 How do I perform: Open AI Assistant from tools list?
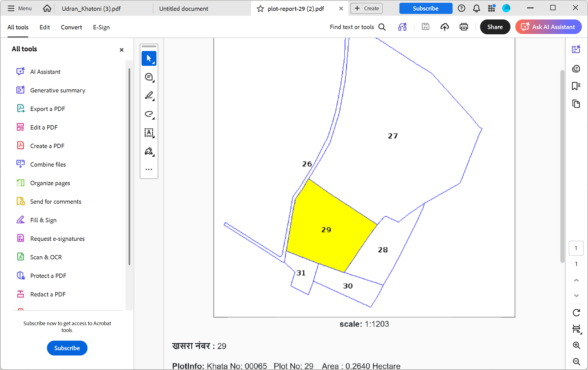(45, 72)
